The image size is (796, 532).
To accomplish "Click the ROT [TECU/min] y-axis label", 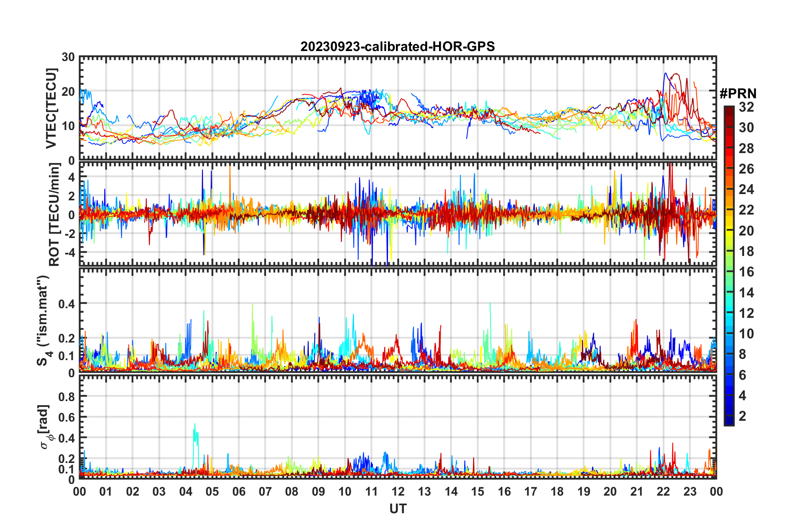I will point(54,215).
